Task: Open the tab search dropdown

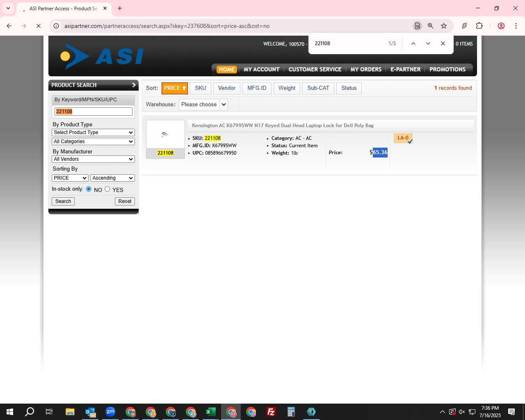Action: click(x=8, y=8)
